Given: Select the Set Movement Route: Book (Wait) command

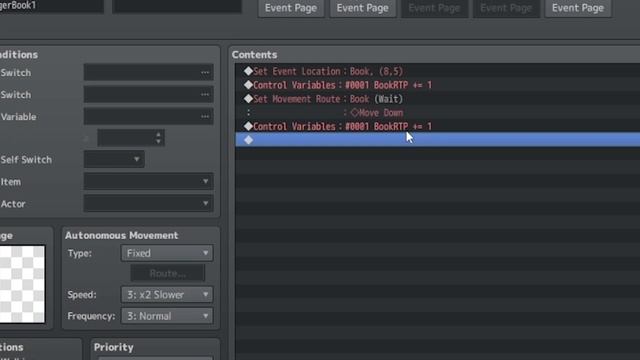Looking at the screenshot, I should point(438,99).
